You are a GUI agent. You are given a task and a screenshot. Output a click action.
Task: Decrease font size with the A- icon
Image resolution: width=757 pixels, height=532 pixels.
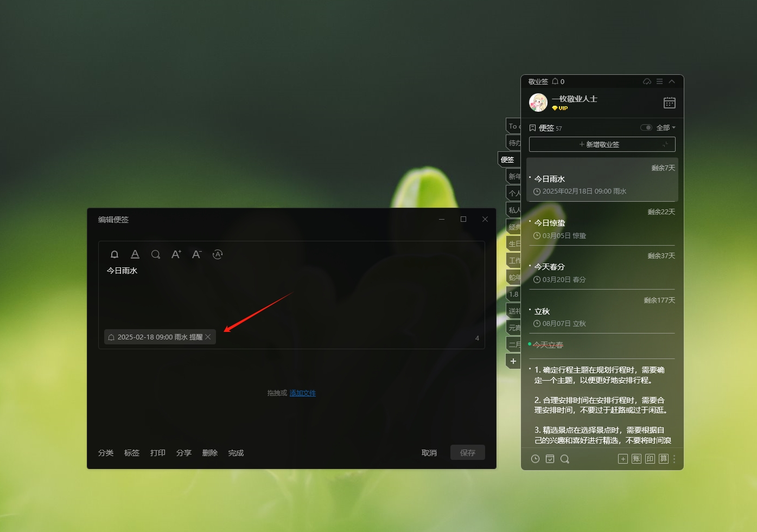point(197,254)
